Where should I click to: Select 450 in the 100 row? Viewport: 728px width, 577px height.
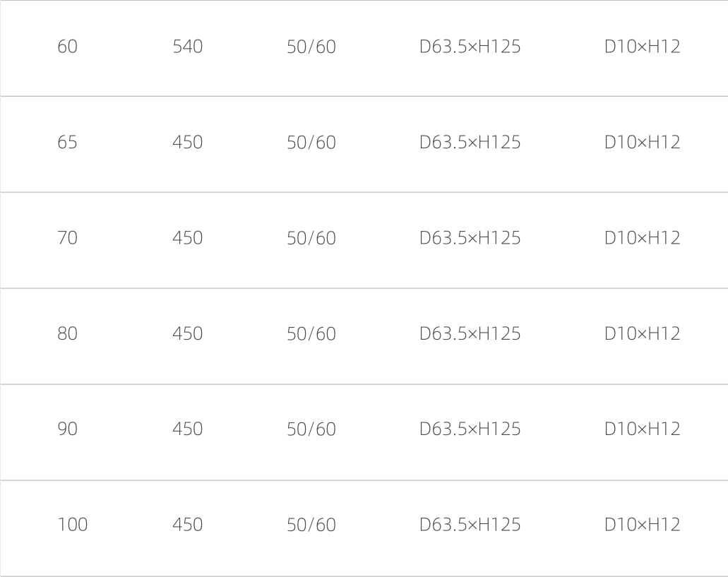[x=187, y=525]
